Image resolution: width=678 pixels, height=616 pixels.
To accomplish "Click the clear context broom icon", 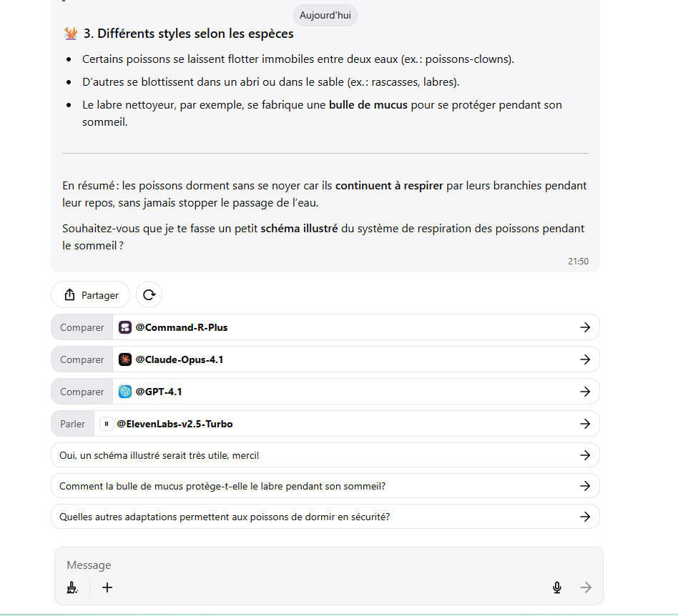I will pos(72,587).
